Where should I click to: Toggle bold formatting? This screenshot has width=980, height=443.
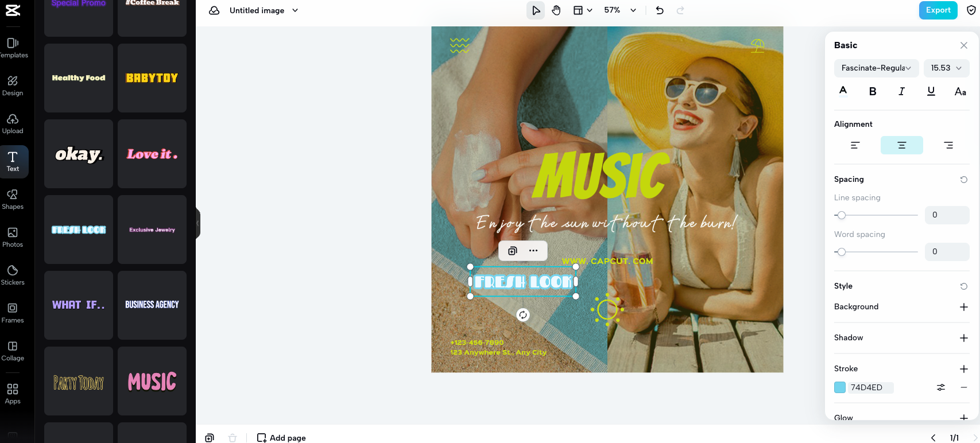[x=873, y=91]
